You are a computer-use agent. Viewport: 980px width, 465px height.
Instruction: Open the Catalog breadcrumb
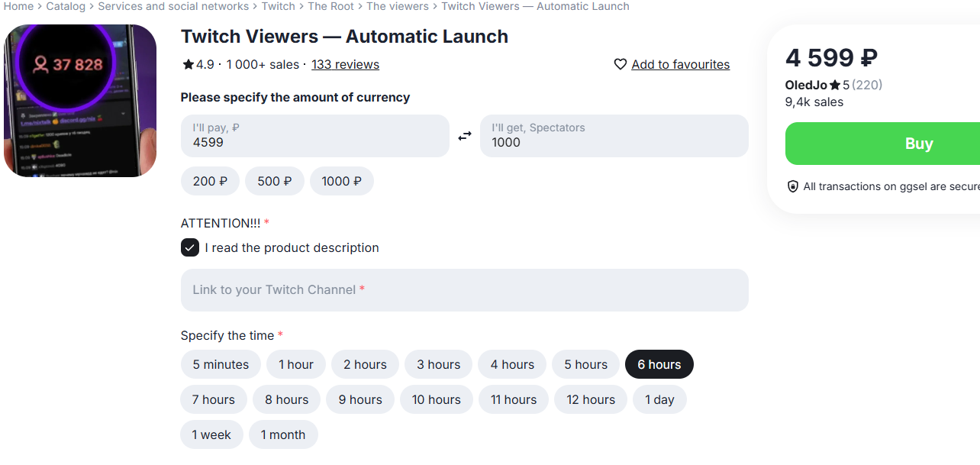pyautogui.click(x=66, y=6)
